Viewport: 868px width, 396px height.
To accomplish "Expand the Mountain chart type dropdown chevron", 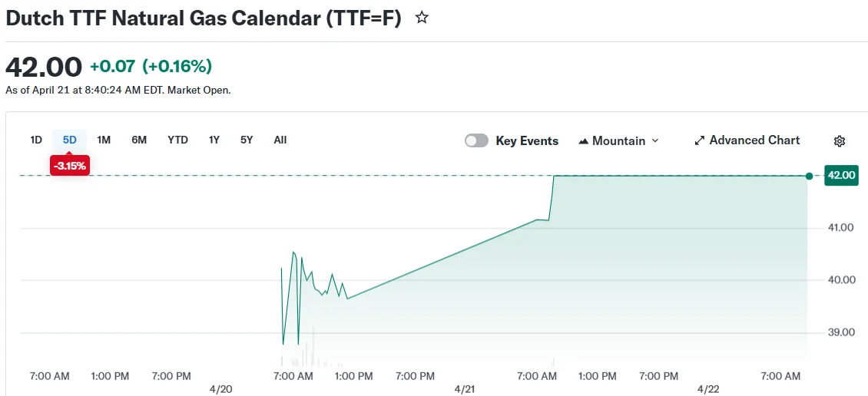I will 655,140.
